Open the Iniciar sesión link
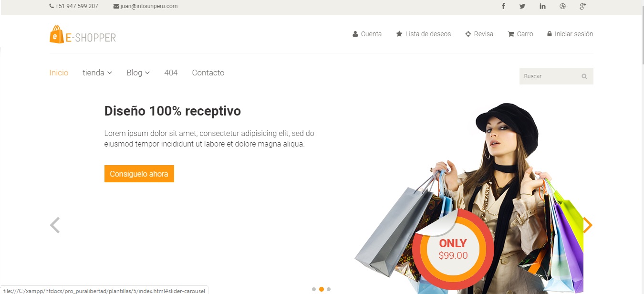Screen dimensions: 644x294 point(570,34)
